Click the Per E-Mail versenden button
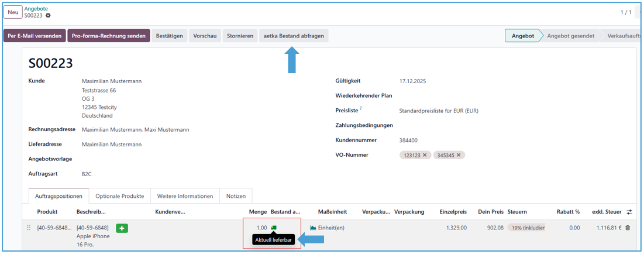 pyautogui.click(x=35, y=36)
